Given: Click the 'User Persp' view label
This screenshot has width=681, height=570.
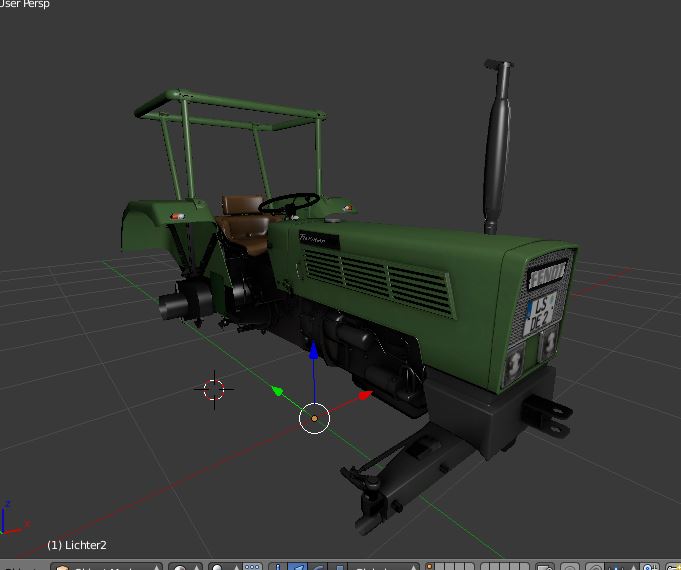Looking at the screenshot, I should point(25,4).
